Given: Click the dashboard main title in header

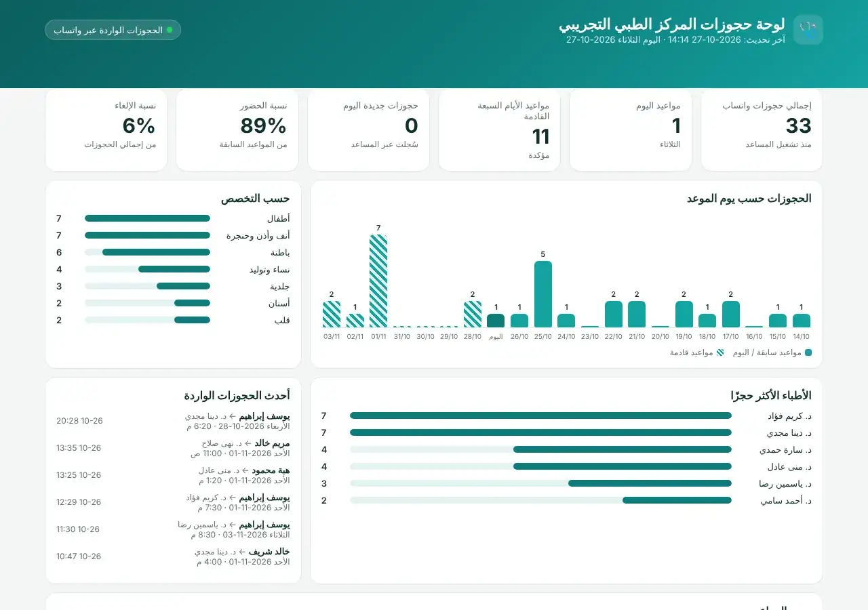Looking at the screenshot, I should [672, 24].
